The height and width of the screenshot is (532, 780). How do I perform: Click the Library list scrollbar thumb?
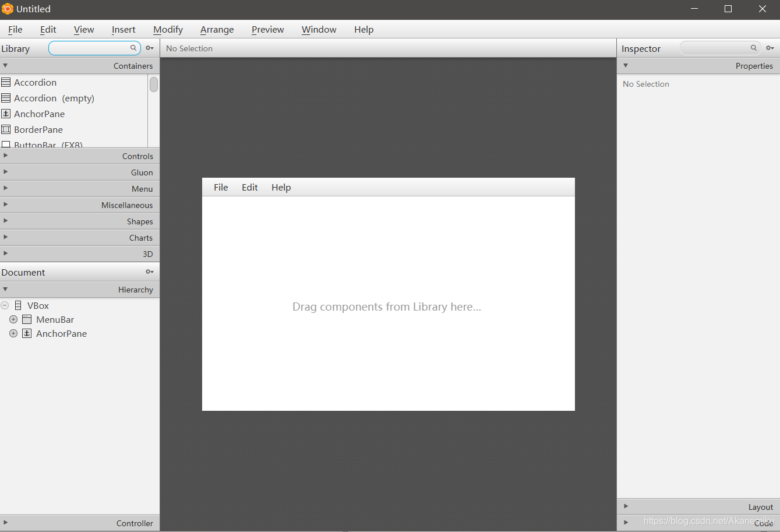(x=154, y=84)
